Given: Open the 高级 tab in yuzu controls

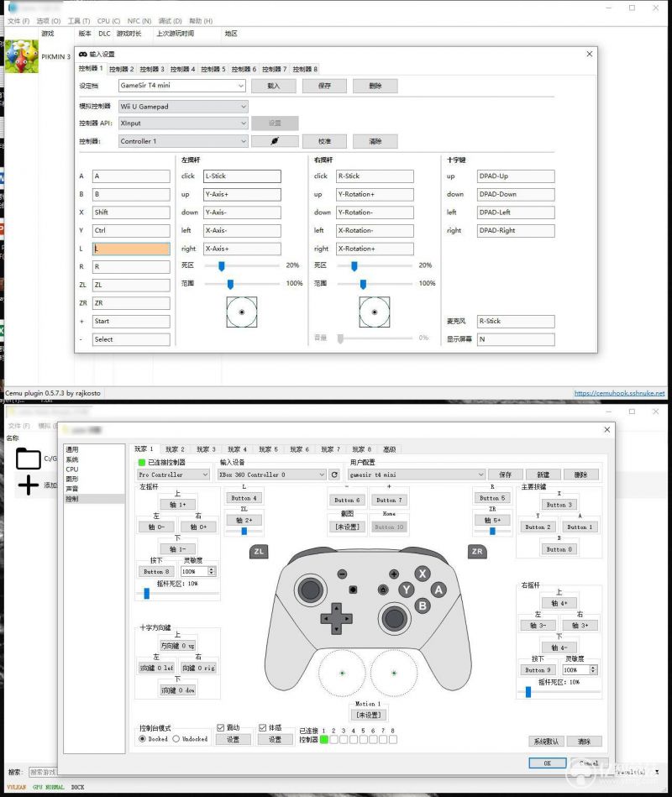Looking at the screenshot, I should [x=390, y=449].
